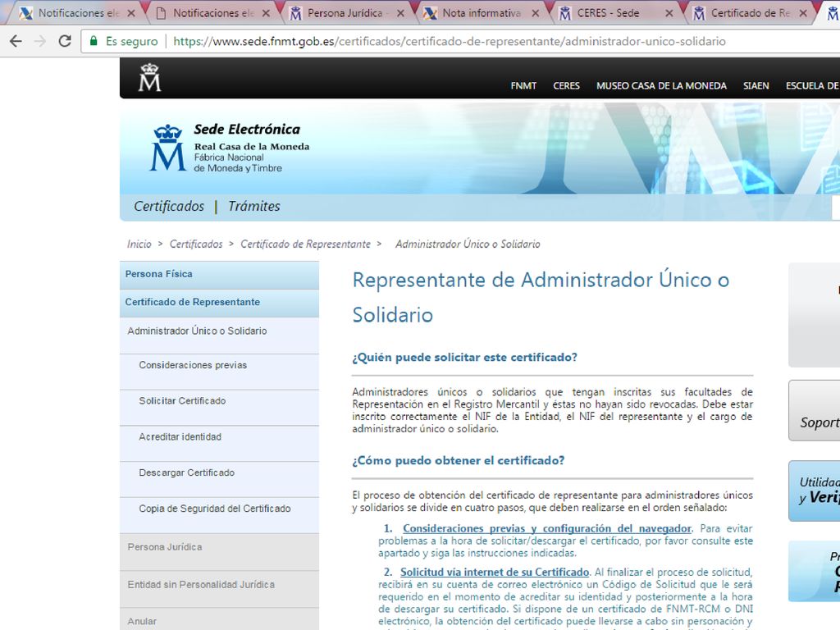The width and height of the screenshot is (840, 630).
Task: Open CERES link in top navigation
Action: click(566, 85)
